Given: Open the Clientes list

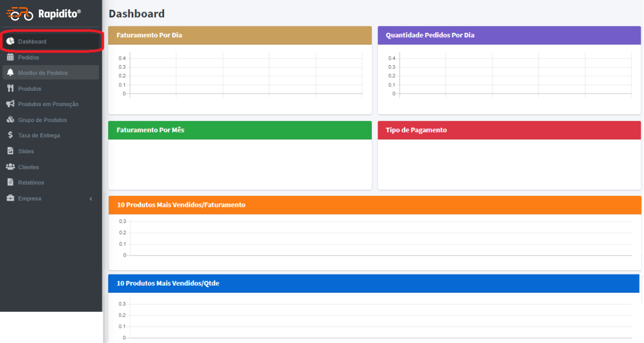Looking at the screenshot, I should coord(51,167).
